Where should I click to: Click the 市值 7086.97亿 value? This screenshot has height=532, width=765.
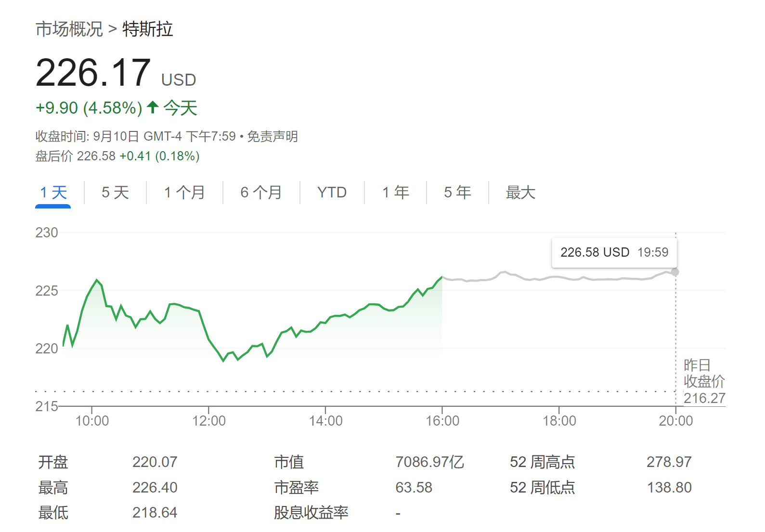(429, 462)
